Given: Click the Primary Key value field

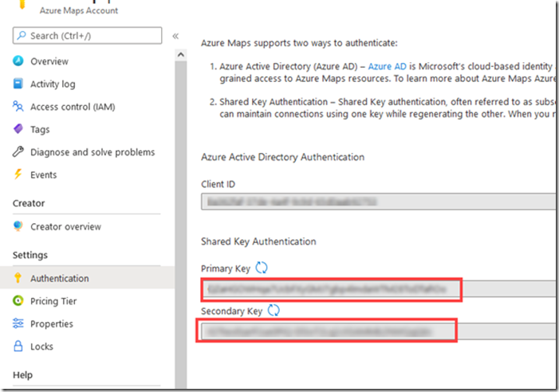Looking at the screenshot, I should click(378, 289).
